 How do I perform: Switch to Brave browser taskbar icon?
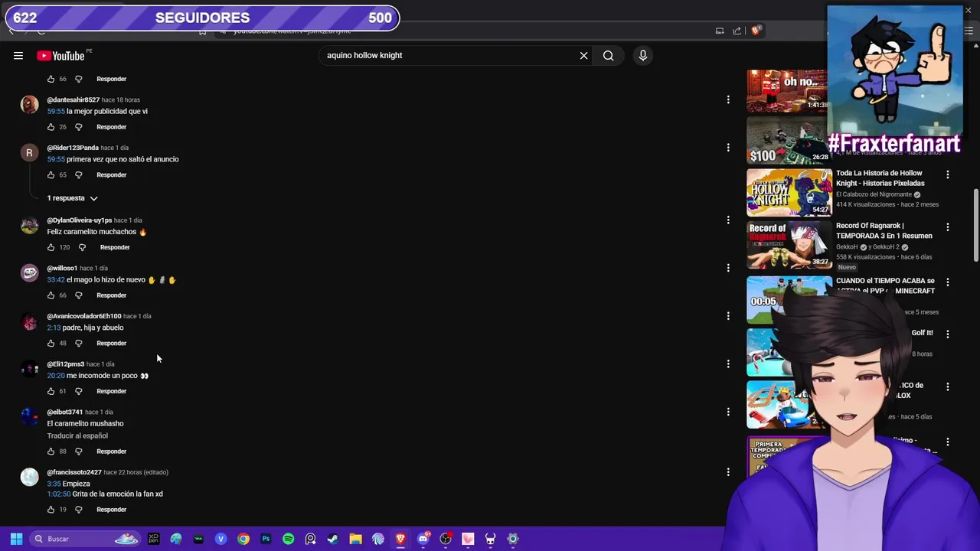point(400,539)
